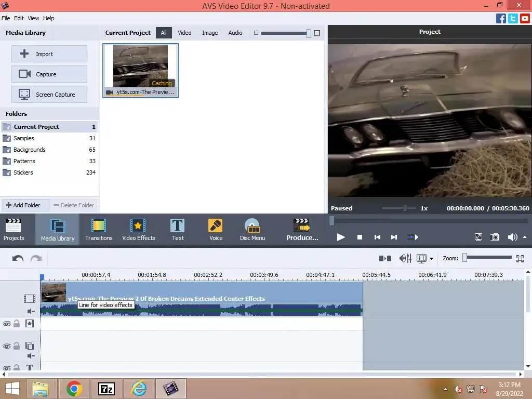This screenshot has width=532, height=399.
Task: Go to the next scene
Action: (413, 237)
